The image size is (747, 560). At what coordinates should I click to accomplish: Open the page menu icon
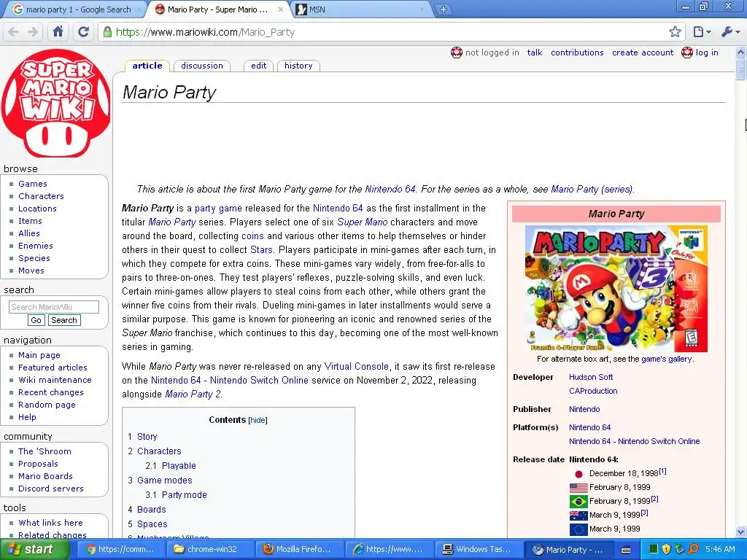pos(702,32)
